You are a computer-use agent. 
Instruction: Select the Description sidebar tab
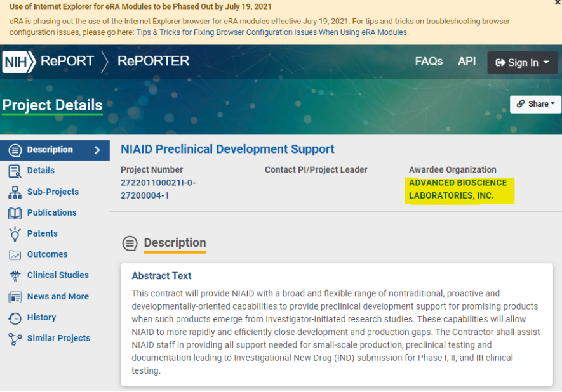coord(55,150)
